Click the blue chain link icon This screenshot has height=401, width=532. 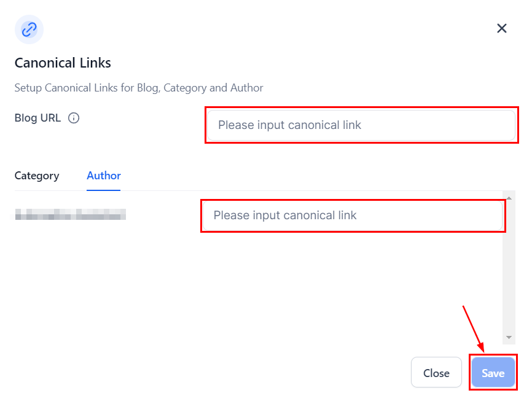click(x=29, y=29)
